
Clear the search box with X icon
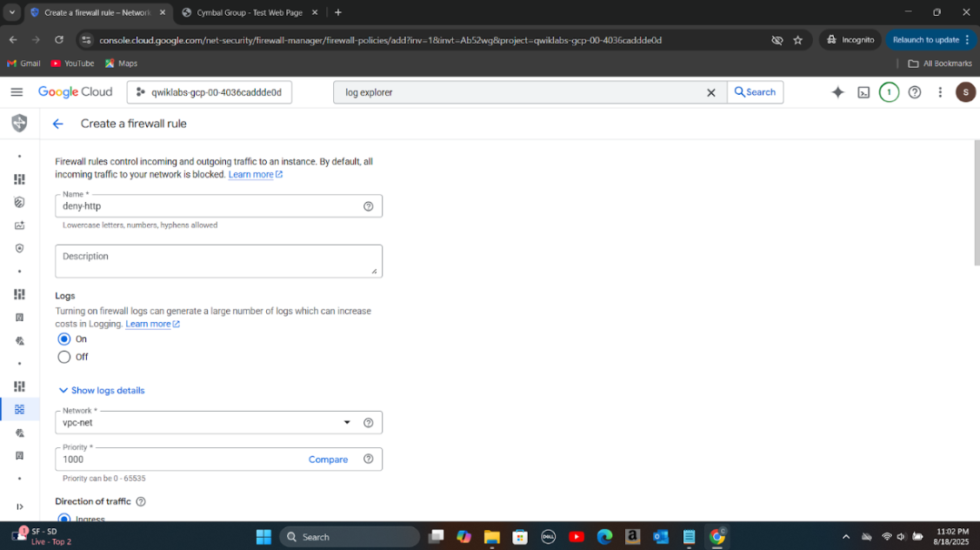click(710, 92)
